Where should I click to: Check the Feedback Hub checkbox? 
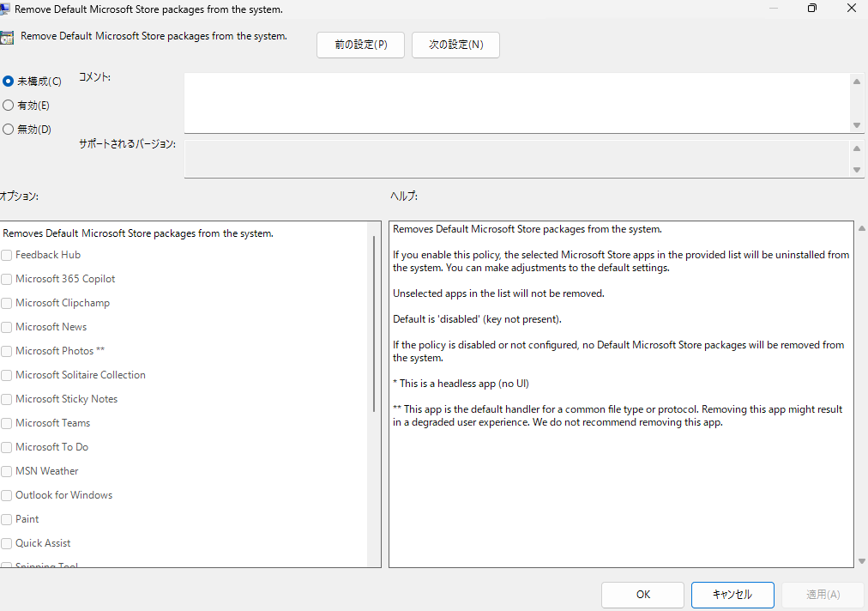[7, 255]
